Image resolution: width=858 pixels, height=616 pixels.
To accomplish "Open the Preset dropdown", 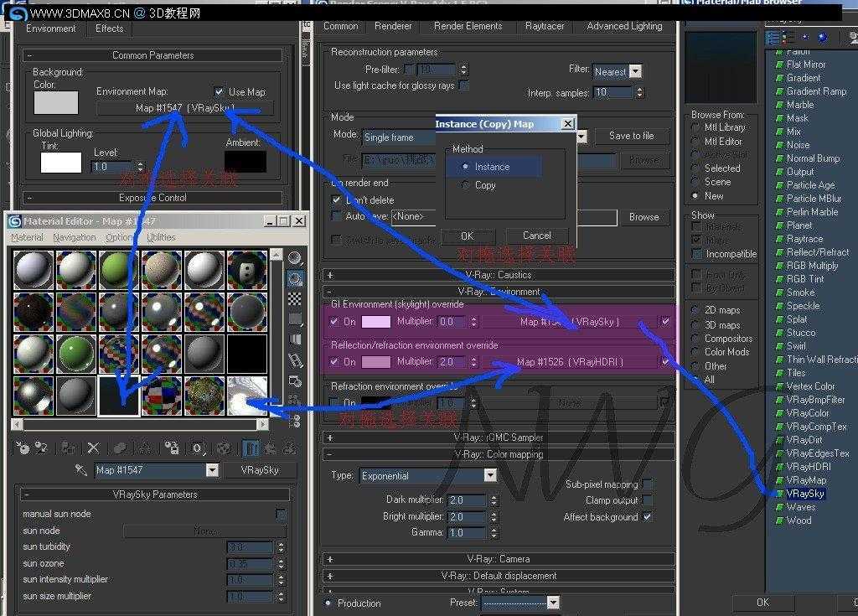I will [x=553, y=603].
